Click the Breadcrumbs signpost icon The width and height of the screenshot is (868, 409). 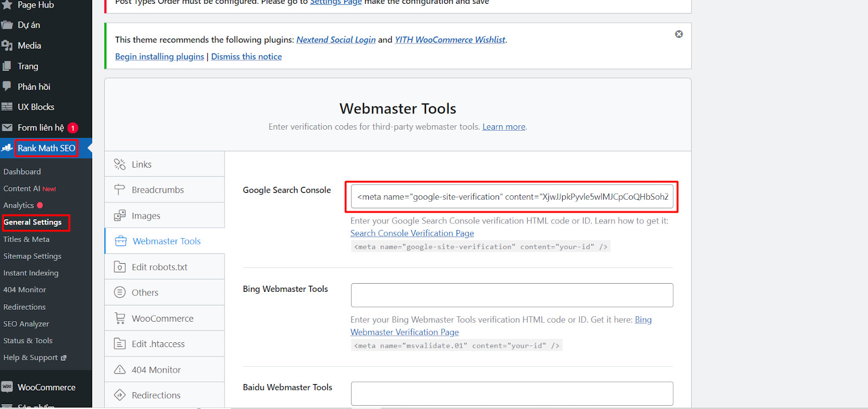pyautogui.click(x=119, y=190)
